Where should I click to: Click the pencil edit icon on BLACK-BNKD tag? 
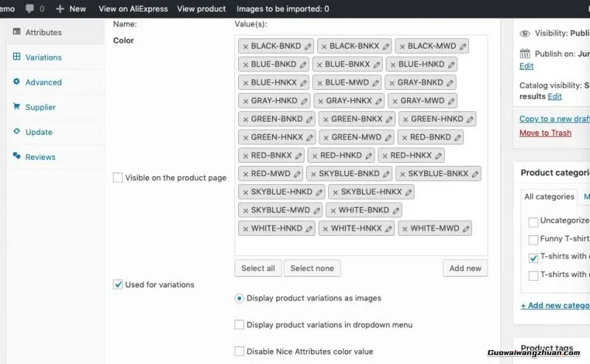point(308,46)
